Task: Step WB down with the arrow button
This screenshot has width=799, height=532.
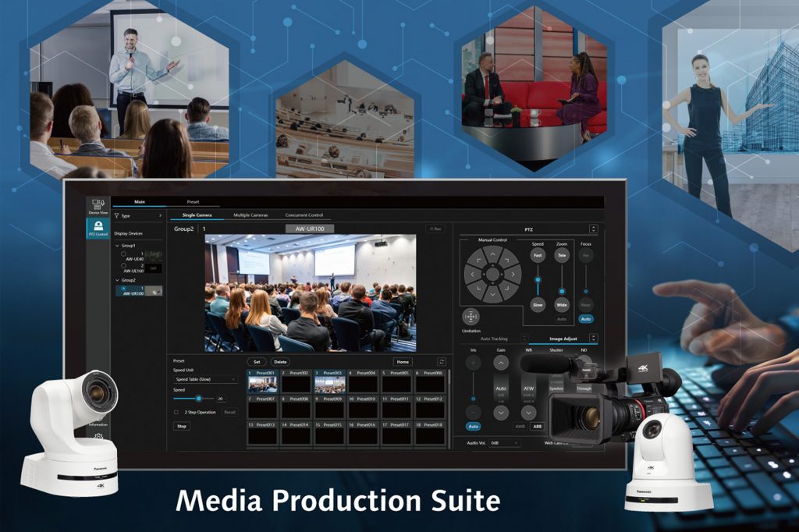Action: (x=528, y=412)
